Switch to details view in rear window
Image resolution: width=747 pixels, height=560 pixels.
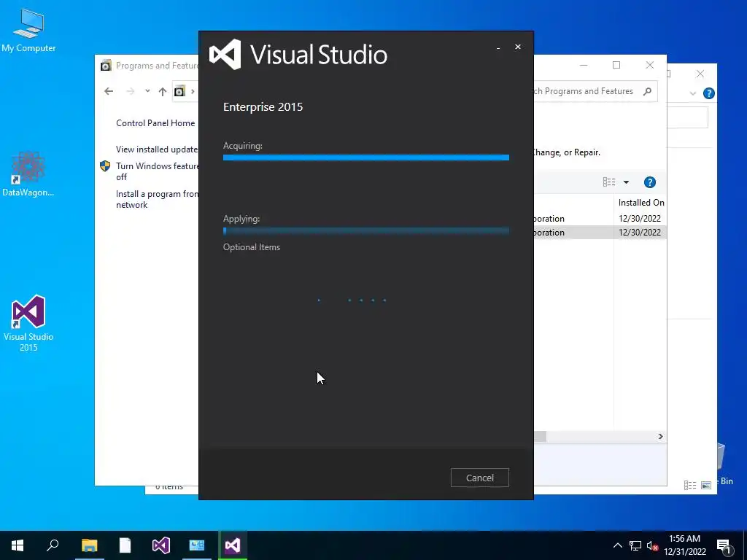[x=690, y=485]
